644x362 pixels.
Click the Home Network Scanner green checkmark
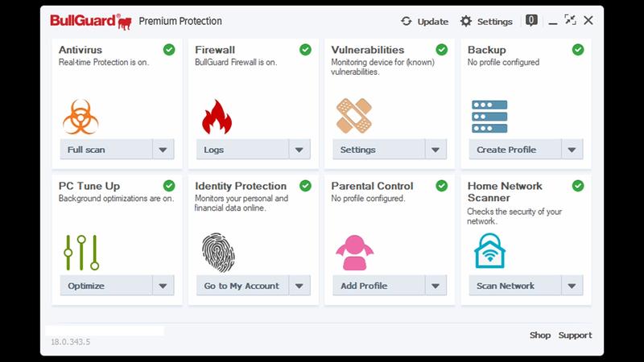(x=578, y=186)
